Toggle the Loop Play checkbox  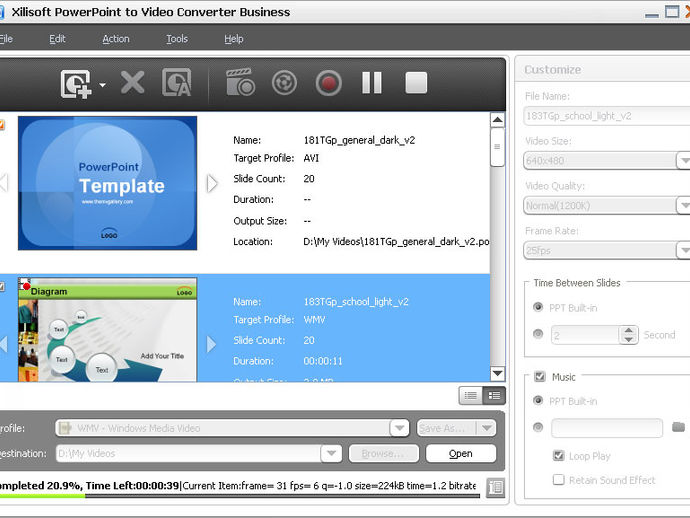(558, 456)
